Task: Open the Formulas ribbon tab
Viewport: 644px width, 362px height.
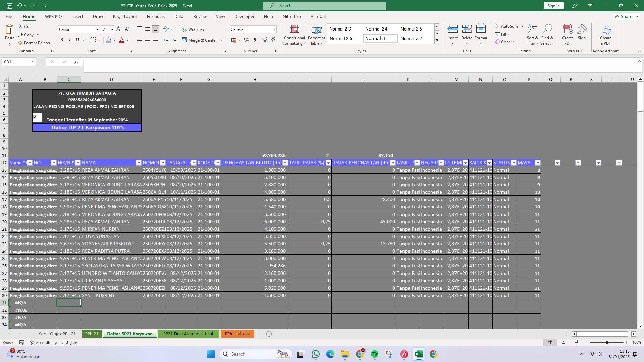Action: (156, 16)
